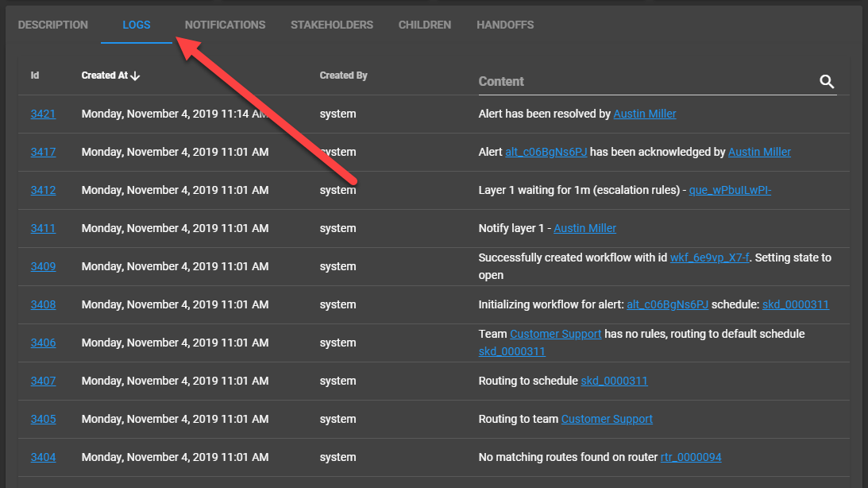Open skd_0000311 in the 'Initializing workflow' entry

796,305
